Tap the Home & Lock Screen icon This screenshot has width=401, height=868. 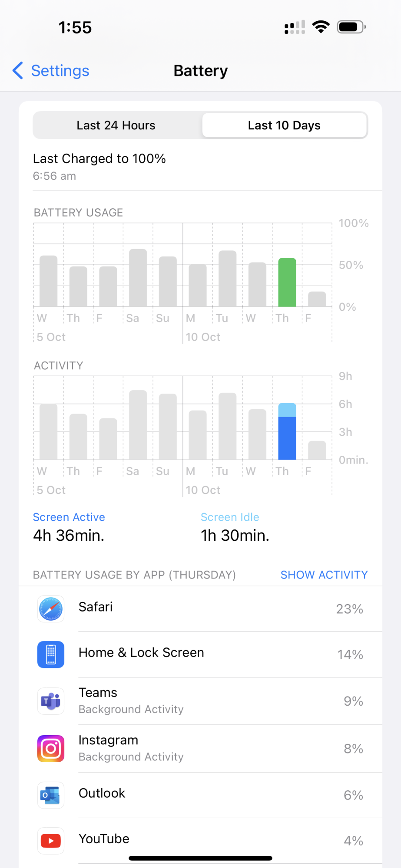coord(51,654)
